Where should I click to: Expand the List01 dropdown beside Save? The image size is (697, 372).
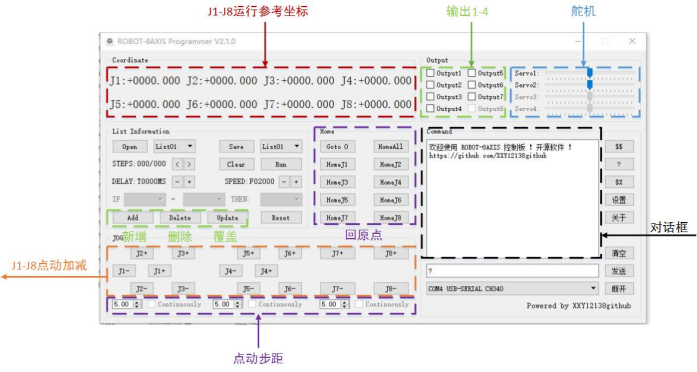click(281, 146)
